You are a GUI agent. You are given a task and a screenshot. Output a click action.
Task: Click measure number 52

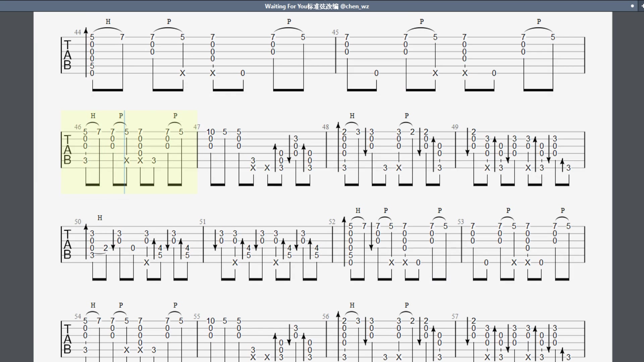pyautogui.click(x=332, y=222)
